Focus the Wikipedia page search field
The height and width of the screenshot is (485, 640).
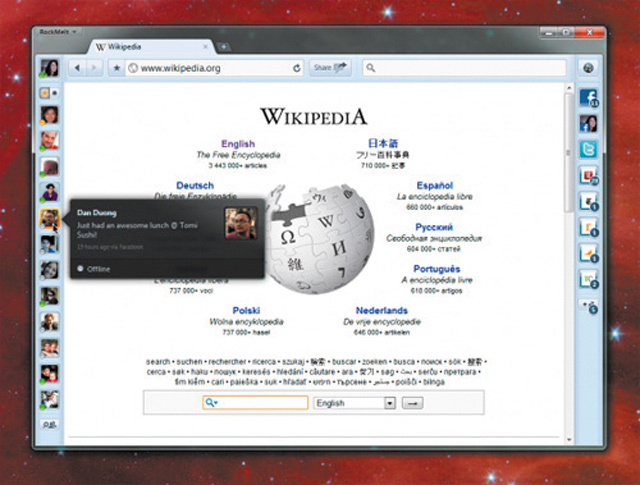(x=255, y=403)
